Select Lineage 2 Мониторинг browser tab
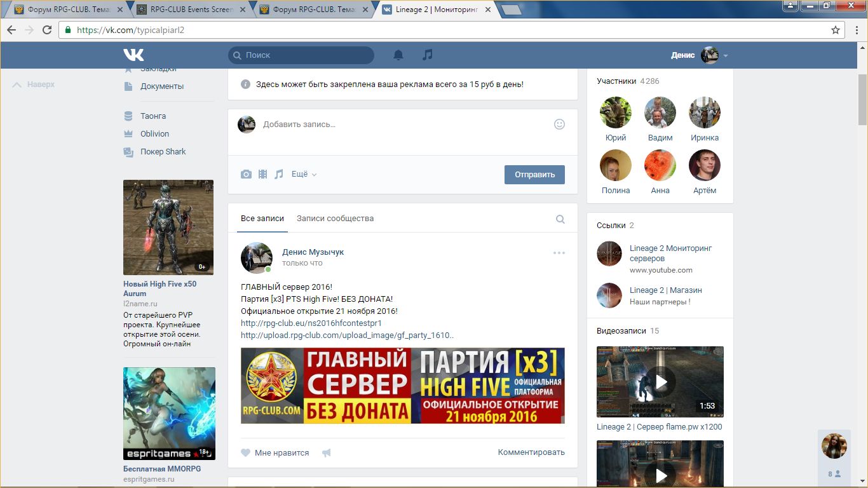 coord(435,10)
